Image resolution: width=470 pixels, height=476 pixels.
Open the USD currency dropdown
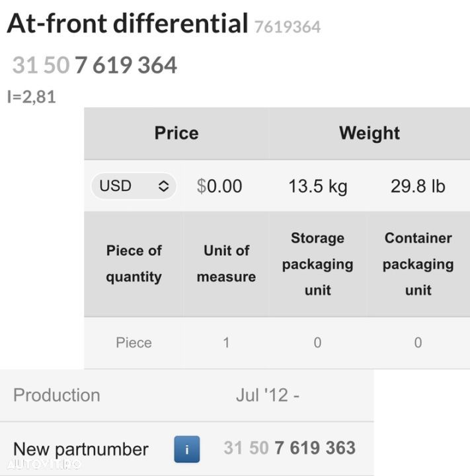[x=133, y=186]
